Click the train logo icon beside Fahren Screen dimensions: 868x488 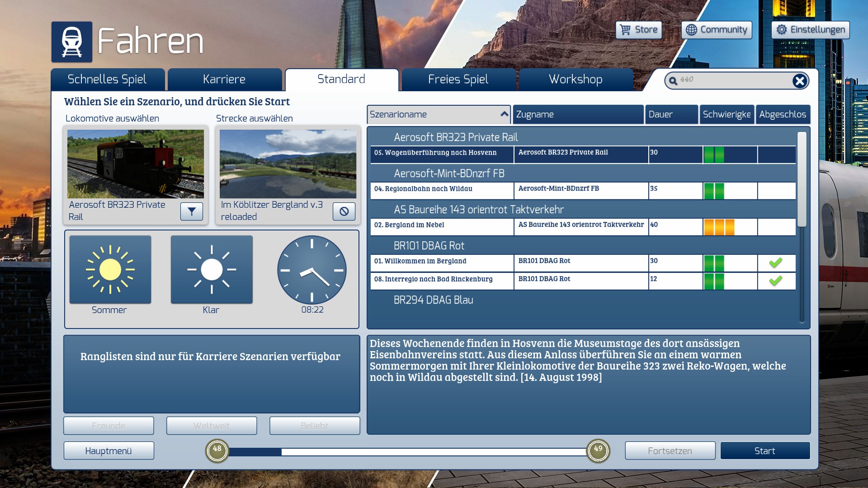pos(72,42)
